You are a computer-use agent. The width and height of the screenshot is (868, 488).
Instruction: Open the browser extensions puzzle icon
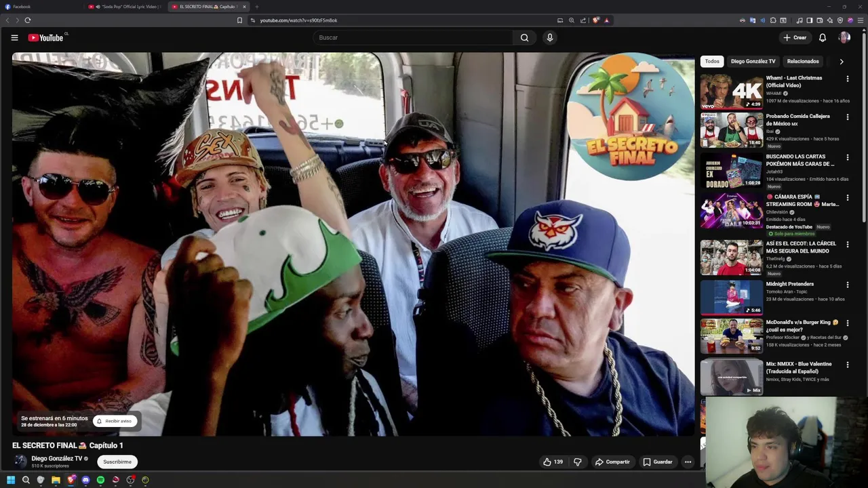click(773, 20)
